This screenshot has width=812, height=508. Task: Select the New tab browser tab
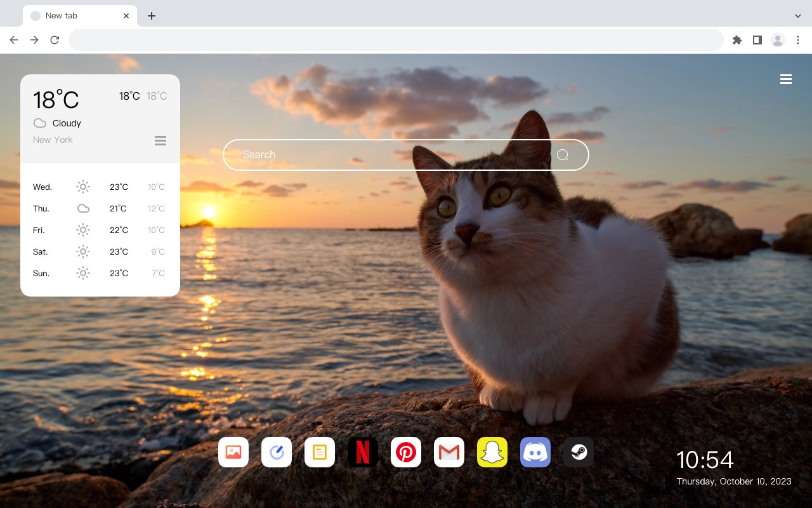click(x=80, y=16)
